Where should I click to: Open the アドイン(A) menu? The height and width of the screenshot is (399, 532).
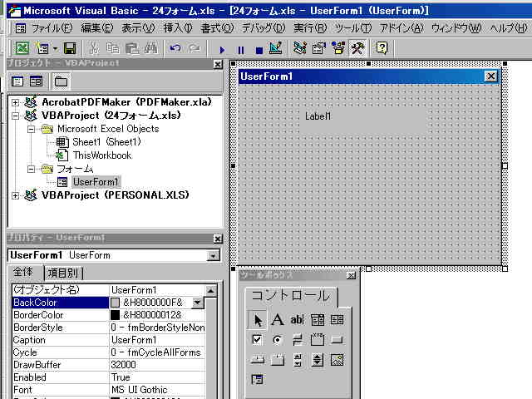pos(401,27)
